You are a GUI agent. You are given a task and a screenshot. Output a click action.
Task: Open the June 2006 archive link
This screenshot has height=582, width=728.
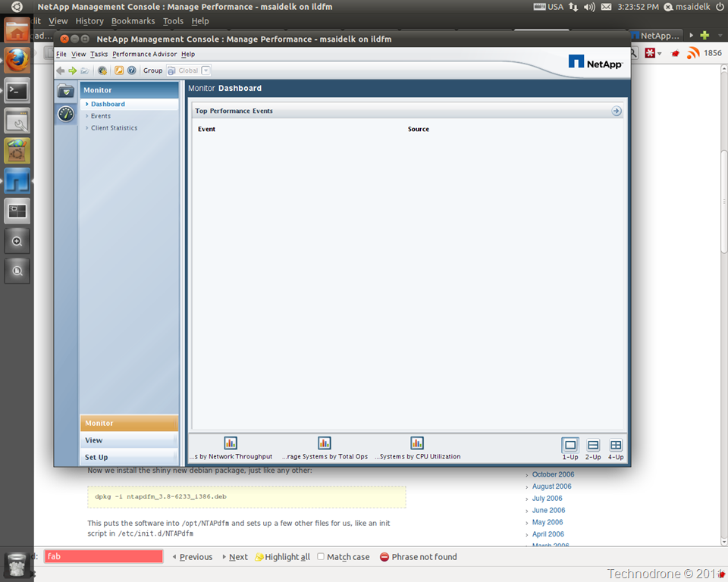coord(548,511)
